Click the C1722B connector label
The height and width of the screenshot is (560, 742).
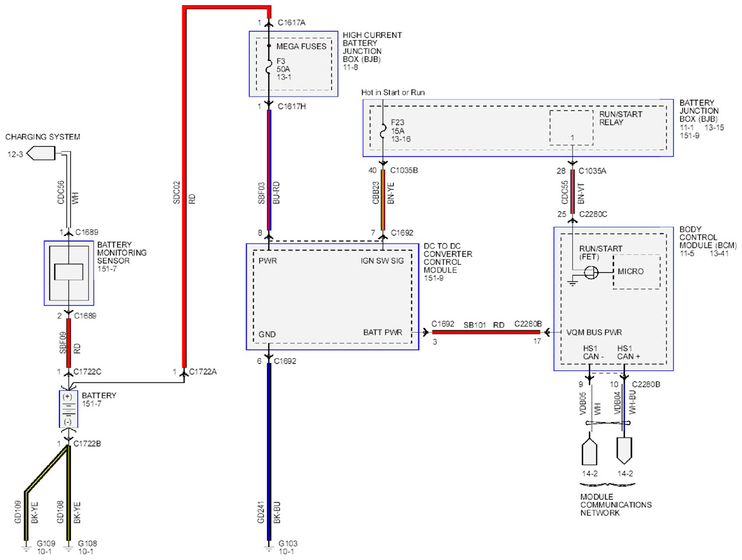tap(87, 443)
